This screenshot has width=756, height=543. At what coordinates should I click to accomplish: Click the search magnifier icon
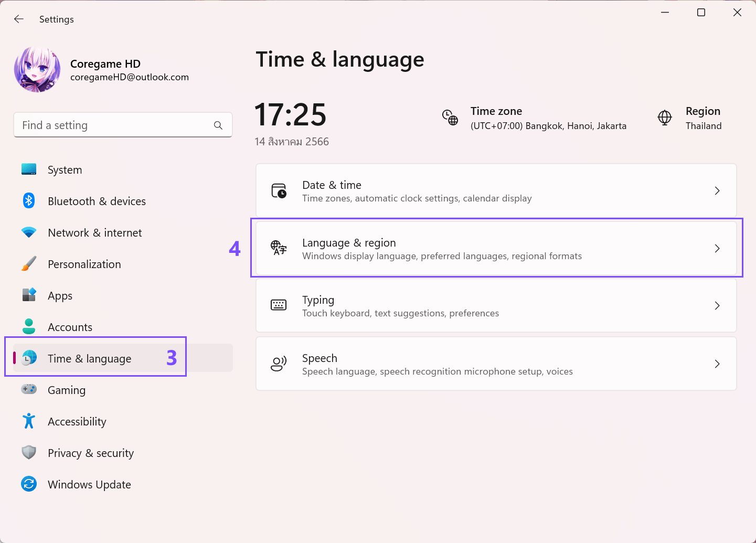tap(218, 125)
